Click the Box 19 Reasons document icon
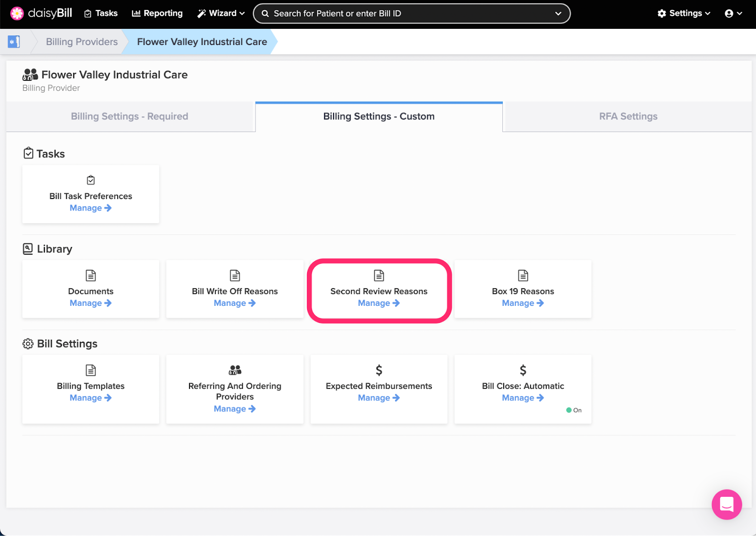The image size is (756, 536). point(523,275)
